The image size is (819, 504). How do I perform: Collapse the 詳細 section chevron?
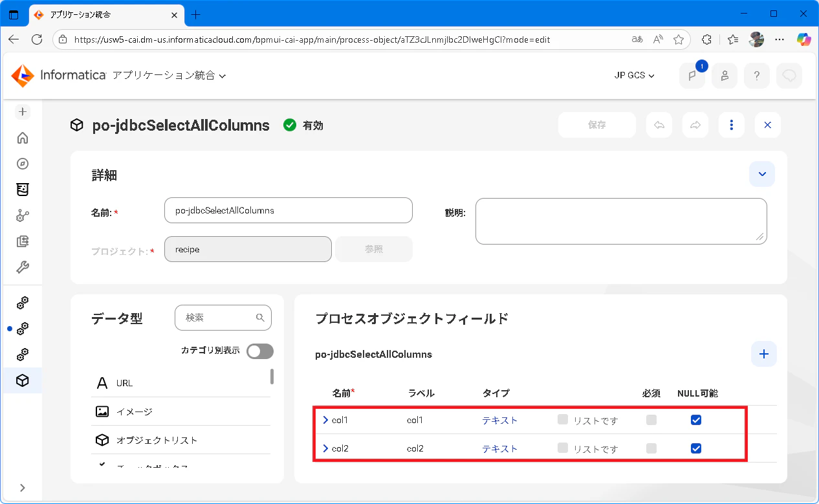coord(762,174)
